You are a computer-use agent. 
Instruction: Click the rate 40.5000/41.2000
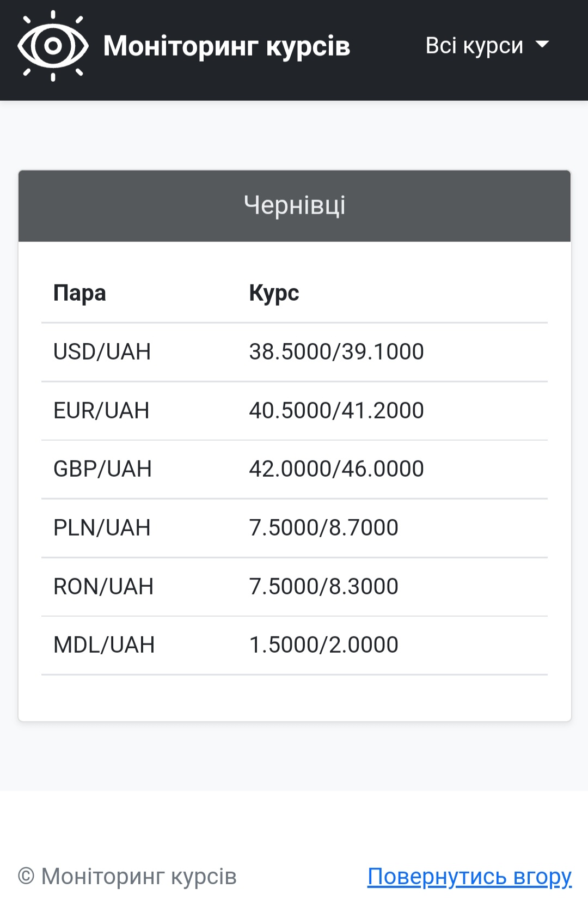click(x=336, y=411)
